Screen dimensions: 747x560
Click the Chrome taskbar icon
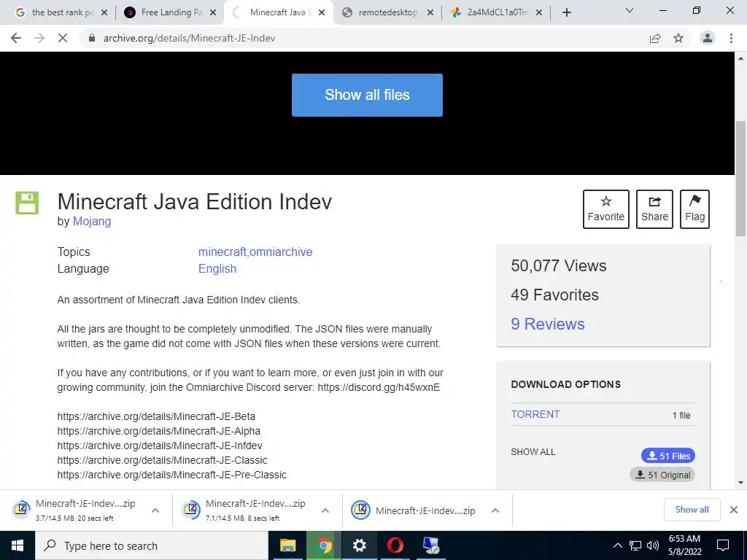coord(324,545)
